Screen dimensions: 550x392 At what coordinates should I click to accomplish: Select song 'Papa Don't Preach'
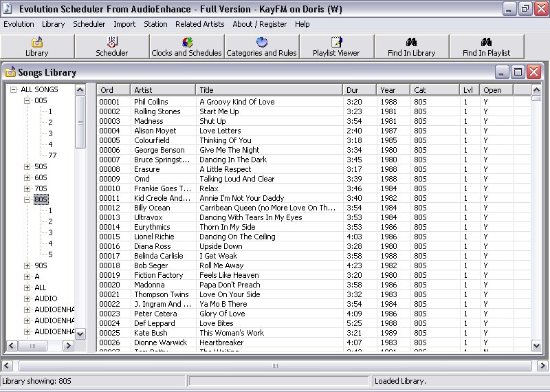click(230, 285)
